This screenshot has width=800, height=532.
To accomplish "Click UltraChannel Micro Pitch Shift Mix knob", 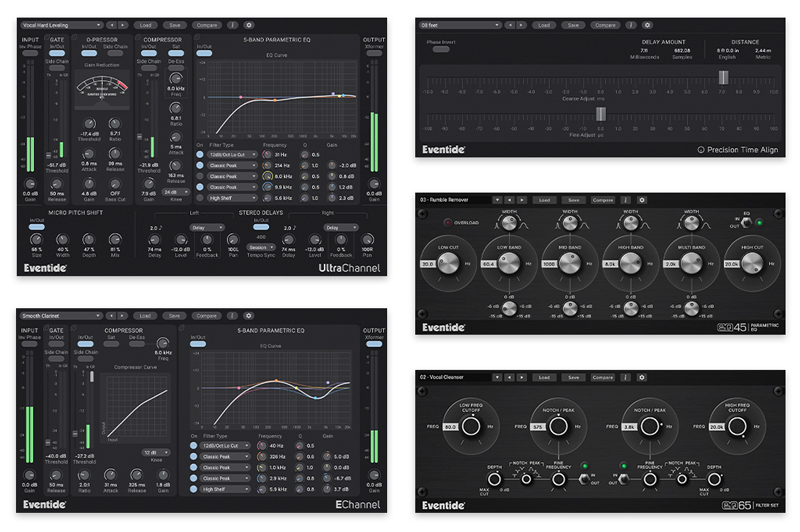I will (115, 239).
